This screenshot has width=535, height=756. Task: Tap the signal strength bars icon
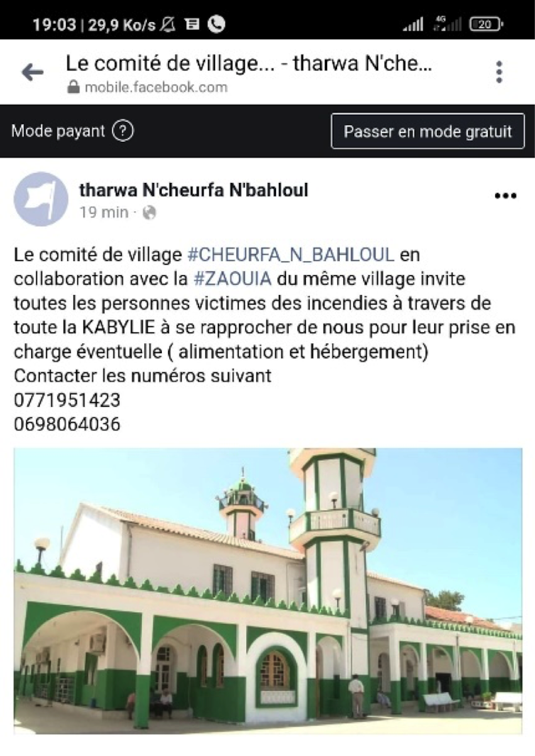(x=414, y=24)
